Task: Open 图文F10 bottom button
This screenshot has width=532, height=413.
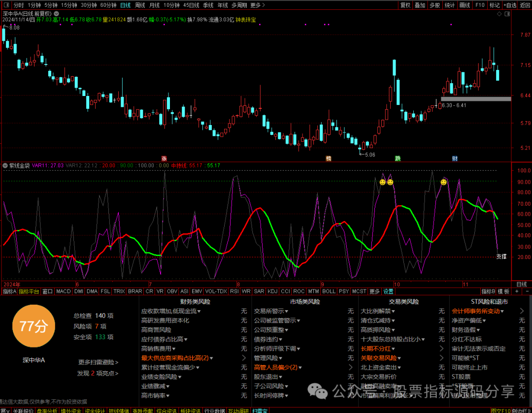Action: pos(500,411)
